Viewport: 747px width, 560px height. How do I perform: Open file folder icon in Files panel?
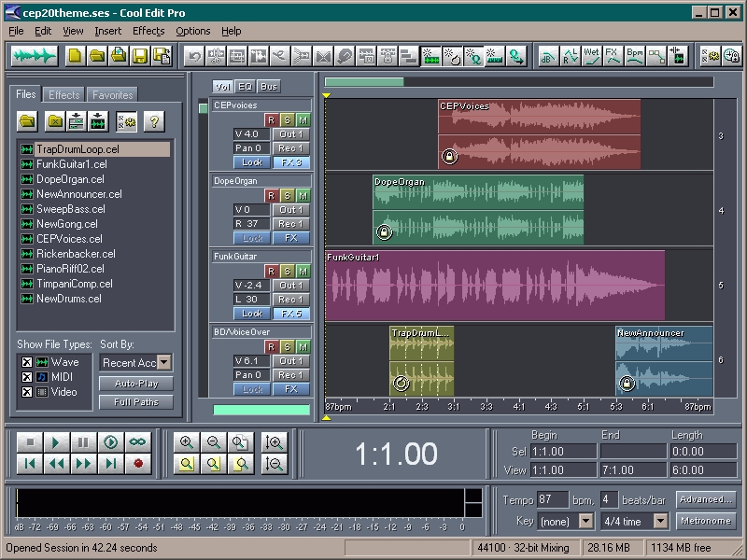(28, 122)
